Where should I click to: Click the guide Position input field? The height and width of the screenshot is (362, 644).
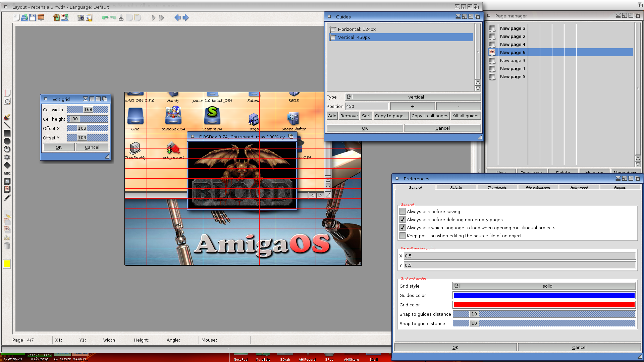click(x=367, y=106)
